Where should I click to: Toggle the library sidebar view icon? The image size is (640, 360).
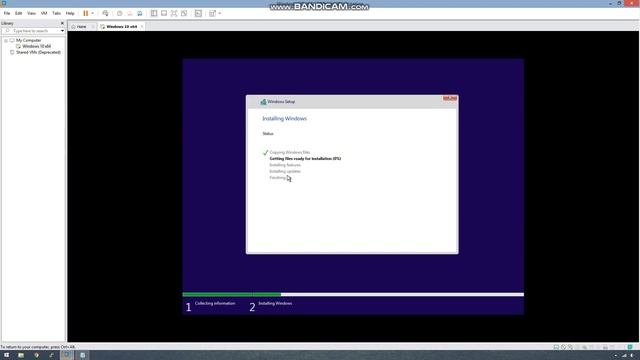pos(154,13)
